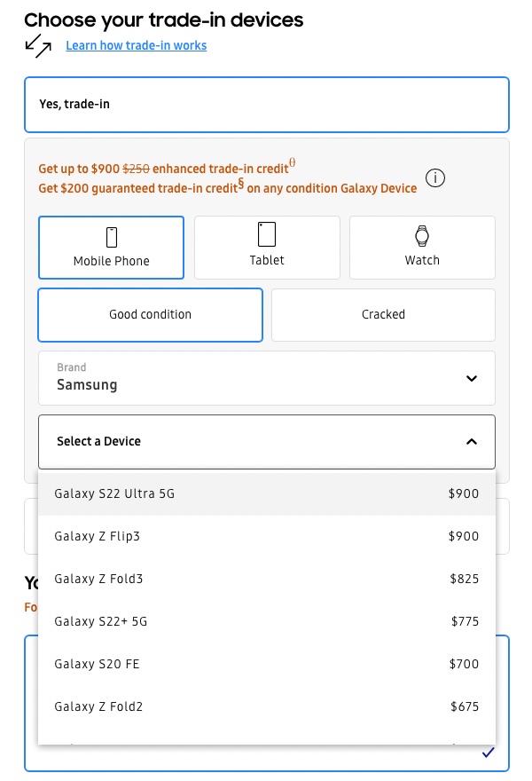Screen dimensions: 532x781
Task: Select Galaxy S22+ 5G entry
Action: click(x=267, y=621)
